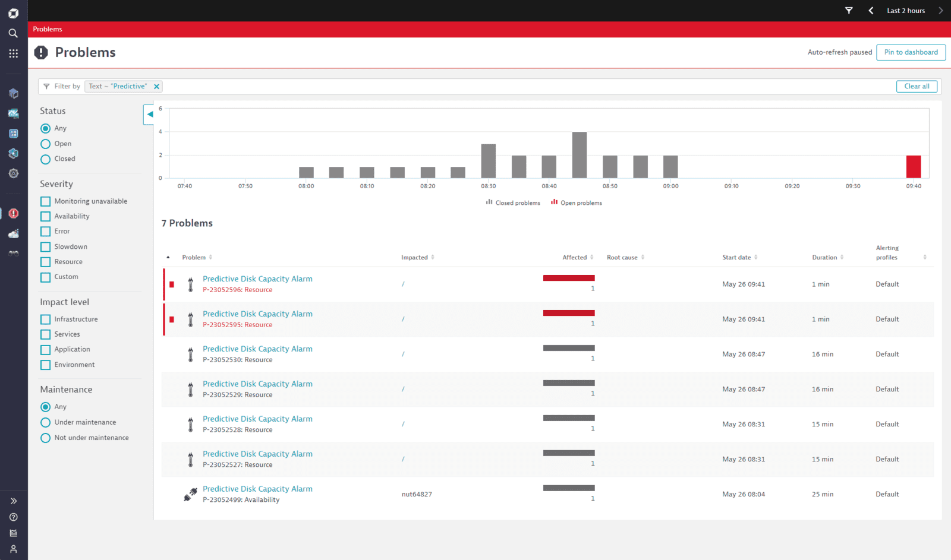Open the help question mark icon

(13, 517)
